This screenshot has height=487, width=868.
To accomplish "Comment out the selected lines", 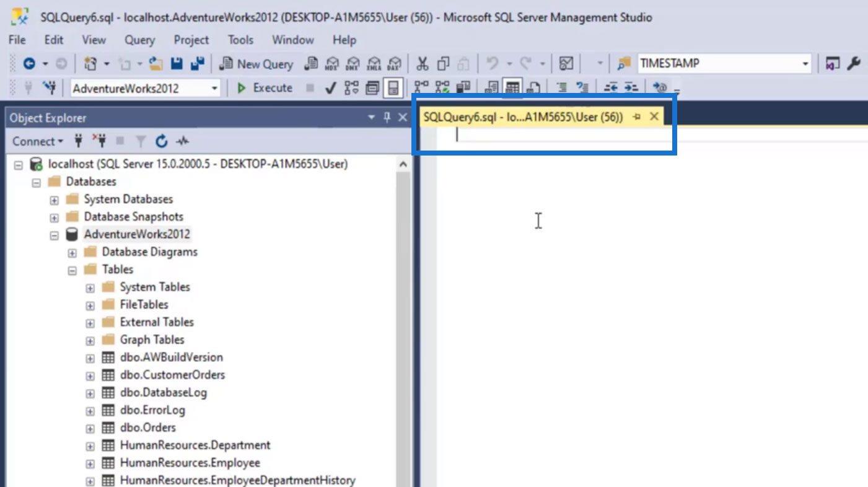I will pyautogui.click(x=562, y=87).
